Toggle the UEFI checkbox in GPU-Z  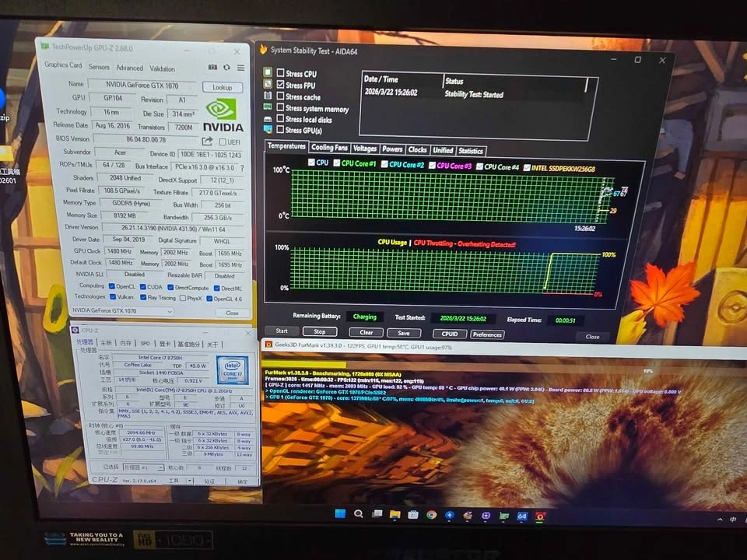[223, 142]
